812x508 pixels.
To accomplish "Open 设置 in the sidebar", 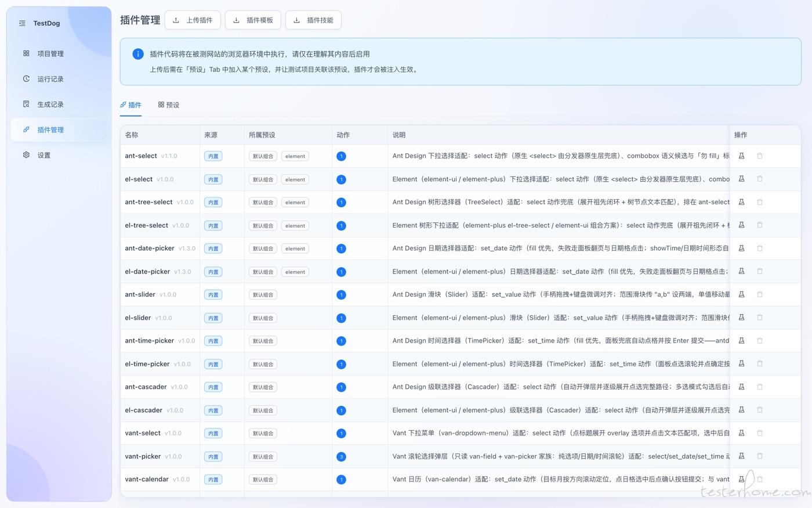I will [x=59, y=155].
